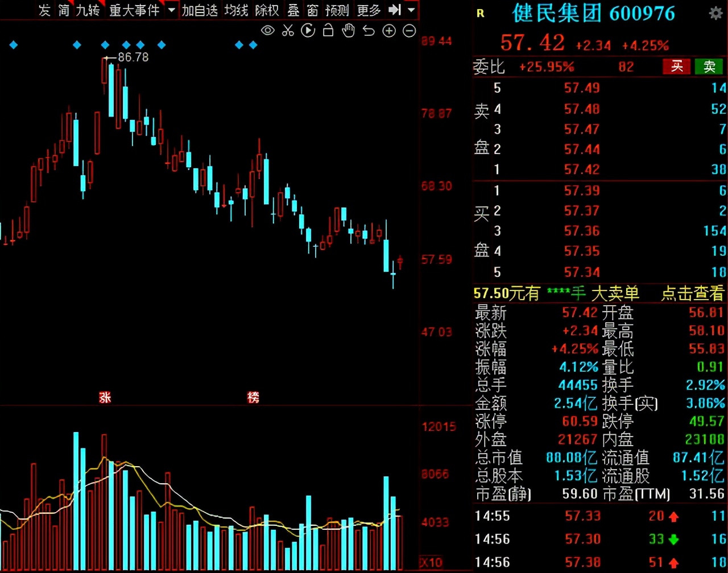Select the hand panning tool
This screenshot has height=573, width=728.
coord(348,31)
